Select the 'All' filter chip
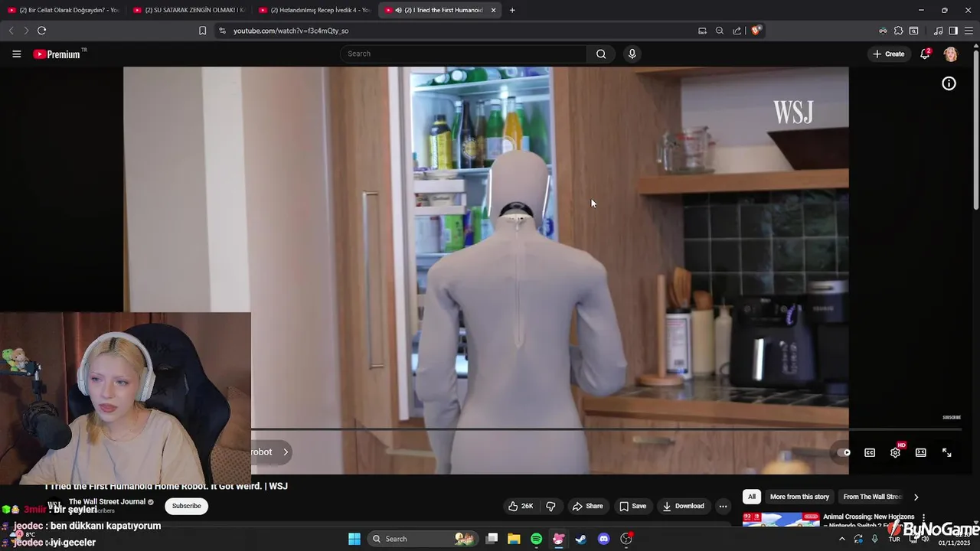This screenshot has height=551, width=980. [x=752, y=497]
